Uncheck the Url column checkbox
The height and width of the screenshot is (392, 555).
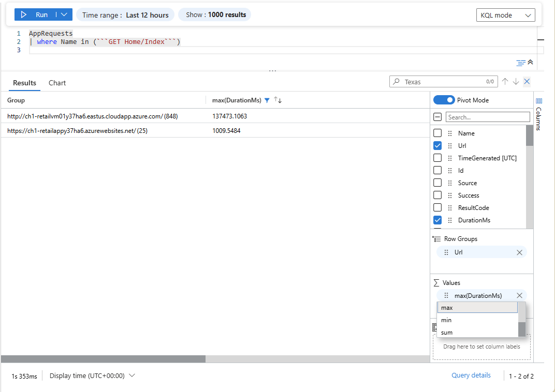point(437,145)
